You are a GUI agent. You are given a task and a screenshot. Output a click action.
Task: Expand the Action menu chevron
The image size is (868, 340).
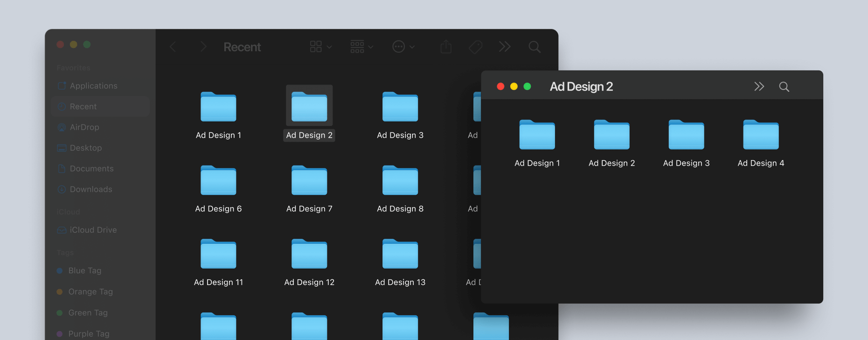pos(412,47)
